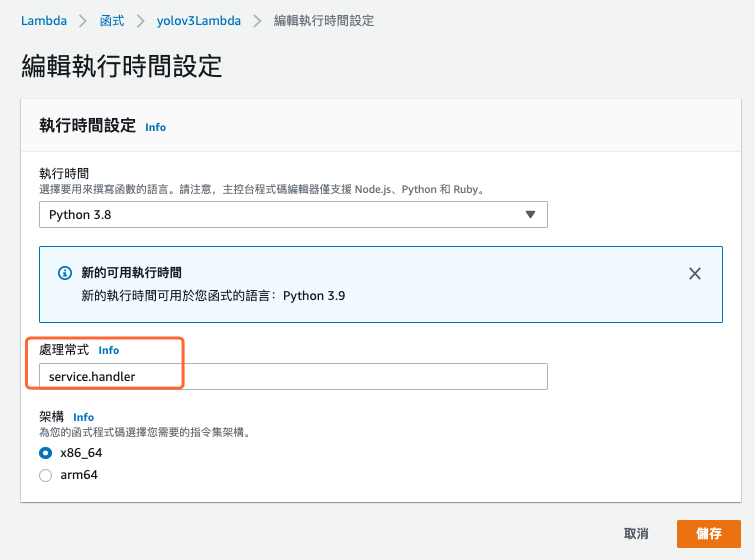Open the yolov3Lambda breadcrumb link
Viewport: 755px width, 560px height.
coord(201,21)
